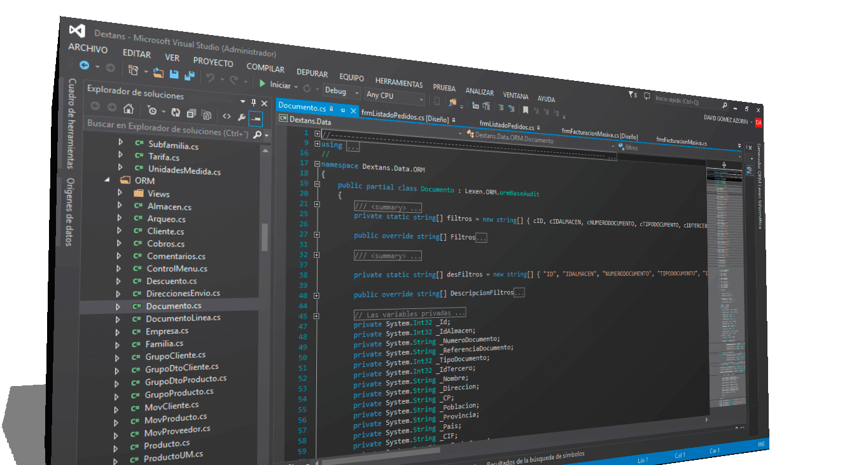Toggle outlining box at line 21 summary
This screenshot has width=868, height=465.
316,204
